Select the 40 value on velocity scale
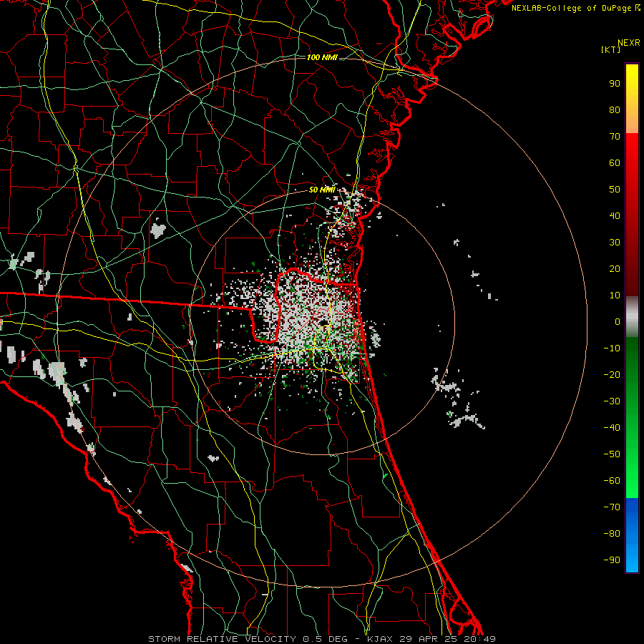The width and height of the screenshot is (644, 644). 615,216
